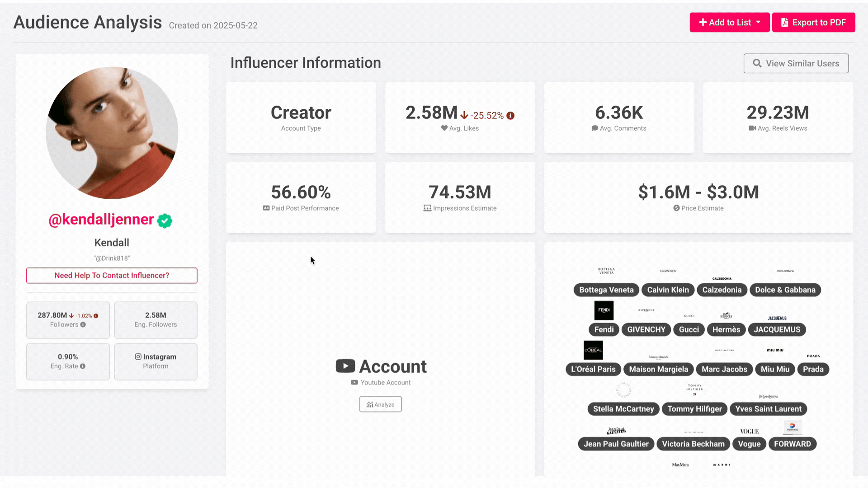Screen dimensions: 868x488
Task: Click the ad icon by Paid Post Performance
Action: (266, 208)
